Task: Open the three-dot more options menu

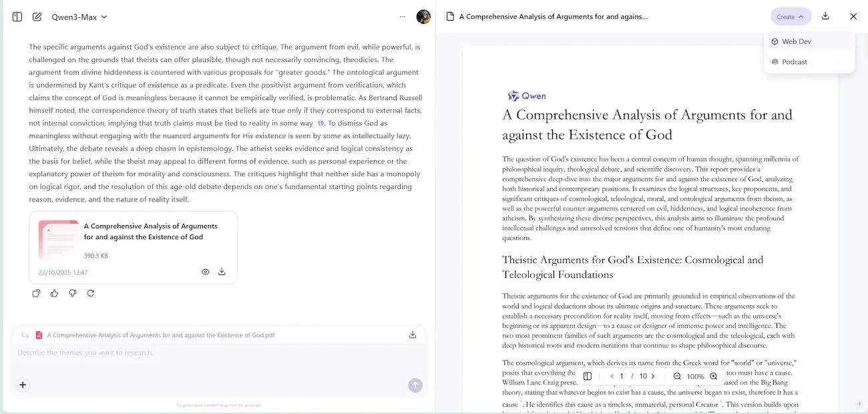Action: 403,17
